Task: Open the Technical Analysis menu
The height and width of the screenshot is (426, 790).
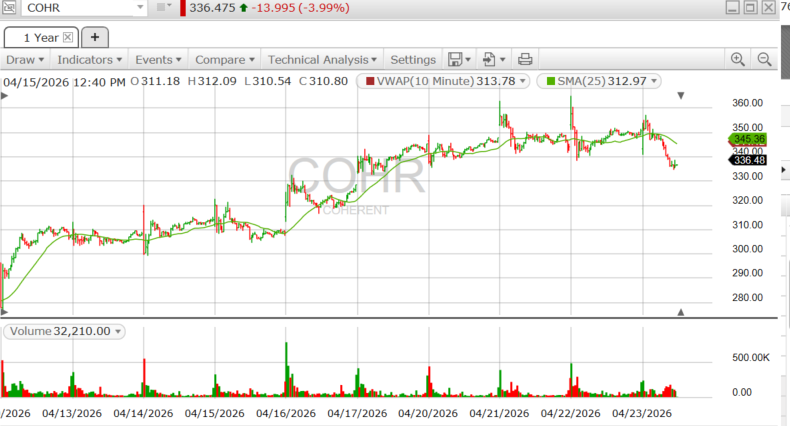Action: point(322,59)
